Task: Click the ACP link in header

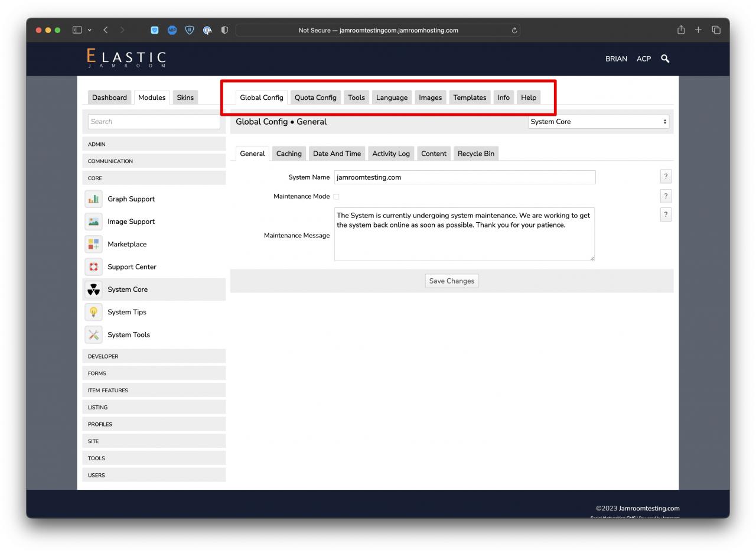Action: tap(643, 59)
